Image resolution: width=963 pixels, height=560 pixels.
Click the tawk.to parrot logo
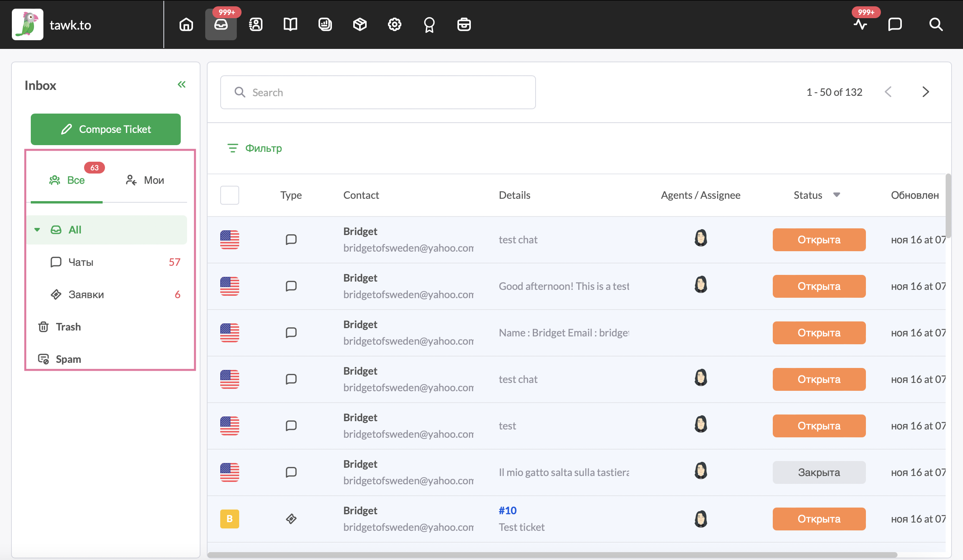tap(28, 24)
